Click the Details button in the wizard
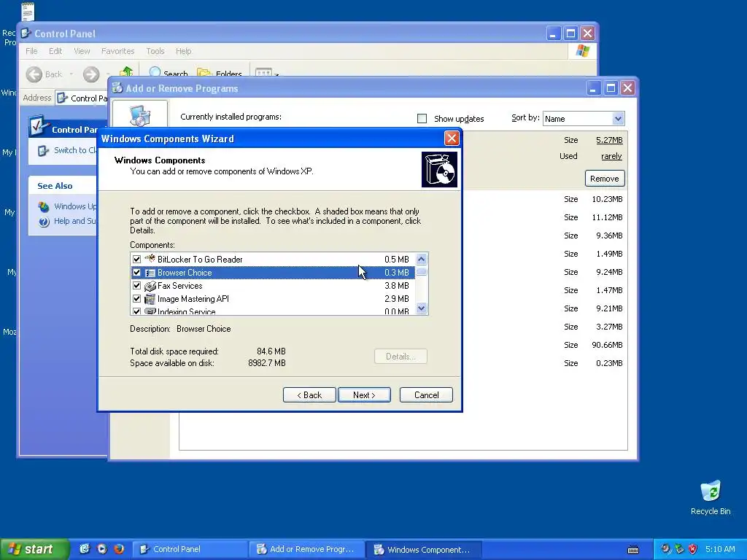747x560 pixels. point(400,356)
